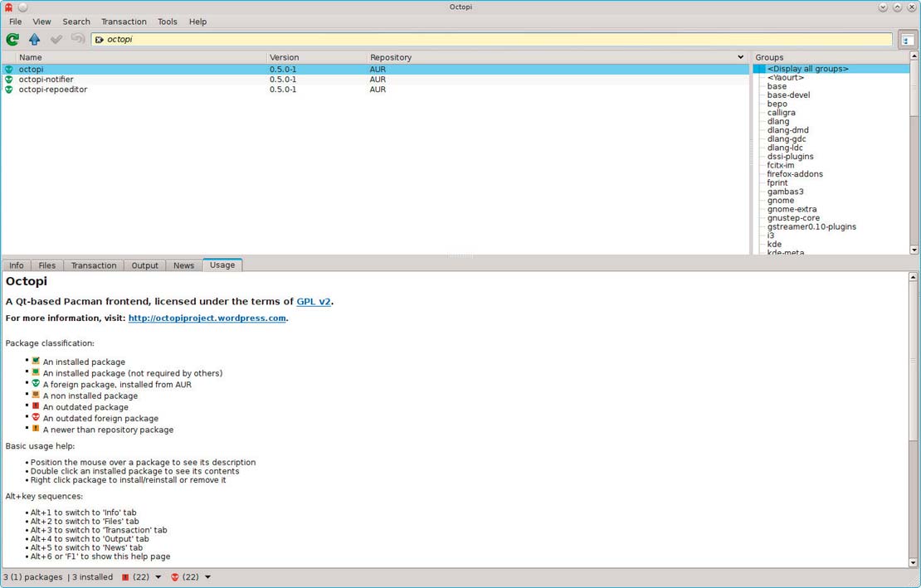This screenshot has height=588, width=921.
Task: Click the red Octopi ghost icon in the title bar
Action: pyautogui.click(x=8, y=7)
